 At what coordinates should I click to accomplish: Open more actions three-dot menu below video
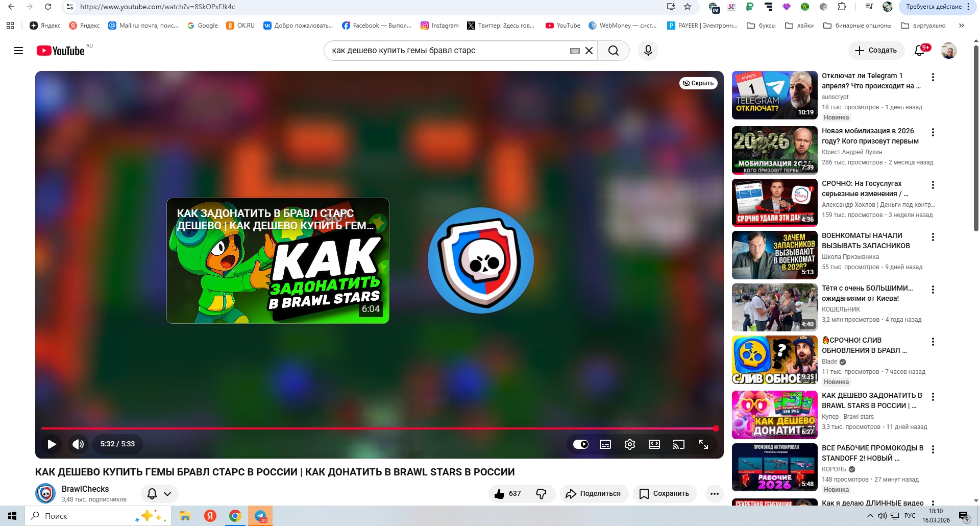click(x=715, y=494)
